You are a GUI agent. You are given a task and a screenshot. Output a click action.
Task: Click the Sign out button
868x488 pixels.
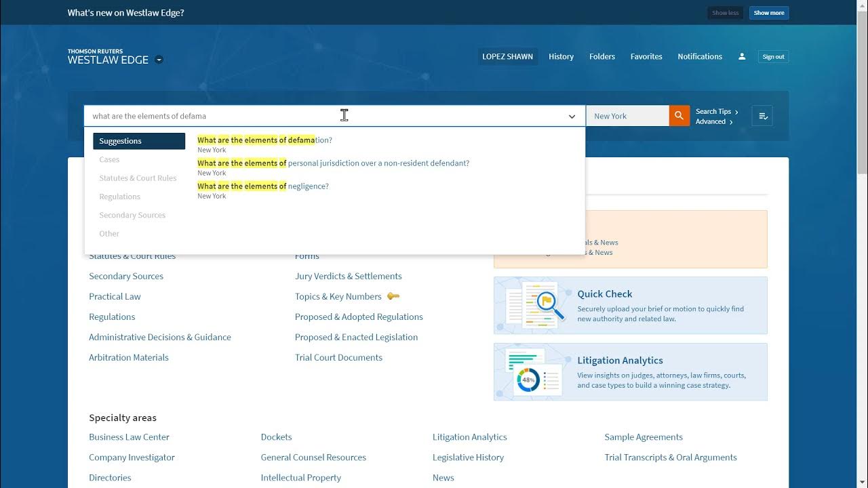(x=773, y=57)
